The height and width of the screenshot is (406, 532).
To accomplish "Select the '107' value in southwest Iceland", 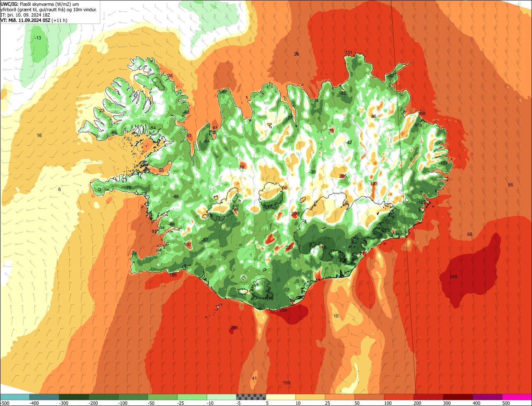I will coord(187,245).
